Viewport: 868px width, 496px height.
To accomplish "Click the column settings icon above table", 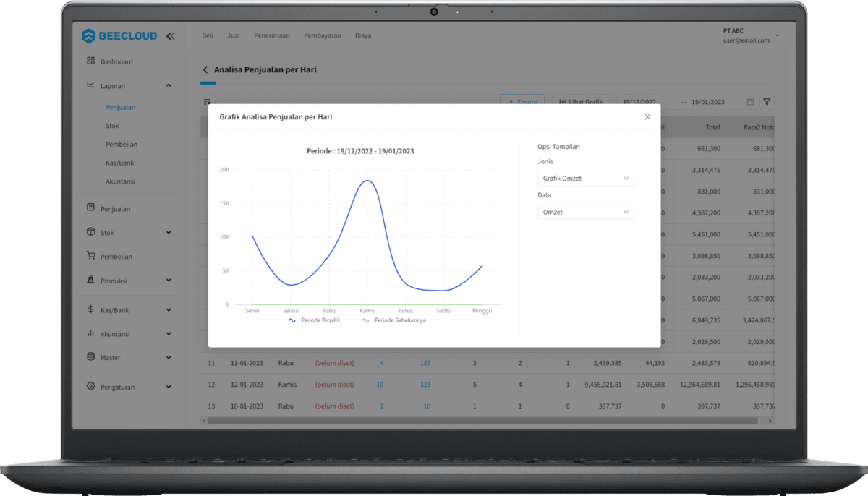I will pyautogui.click(x=208, y=103).
